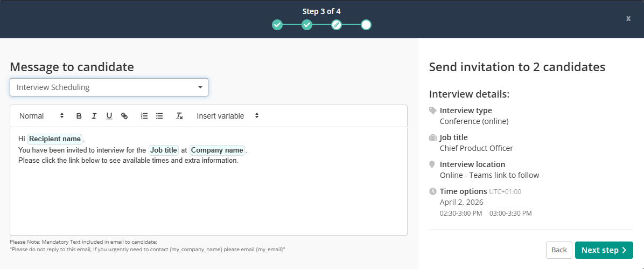Go to the second completed step circle
Viewport: 644px width, 269px height.
click(x=307, y=25)
